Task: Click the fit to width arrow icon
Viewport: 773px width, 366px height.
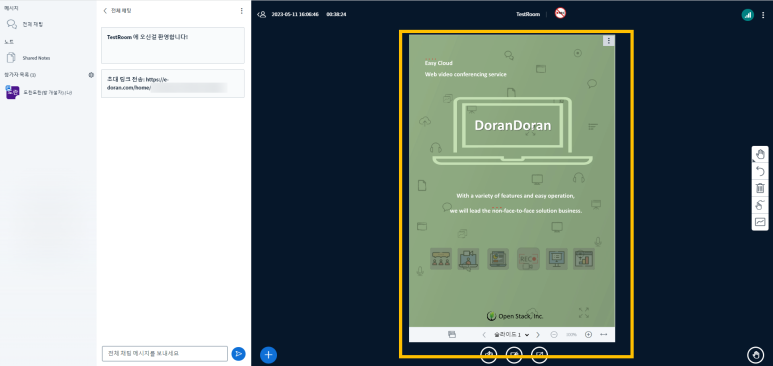Action: click(x=603, y=334)
